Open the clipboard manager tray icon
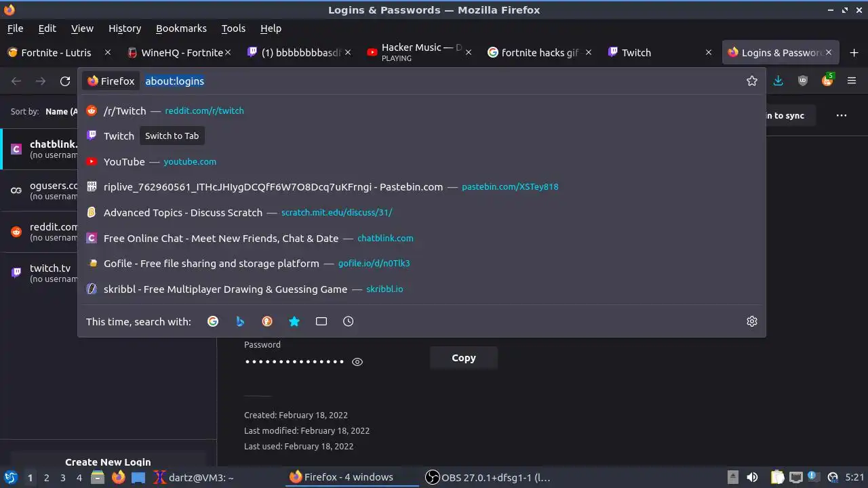This screenshot has height=488, width=868. click(778, 477)
